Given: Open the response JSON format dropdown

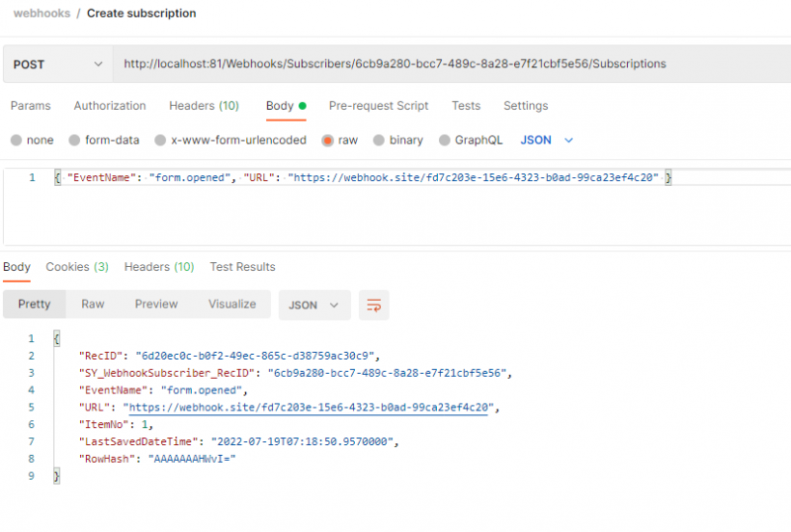Looking at the screenshot, I should coord(313,306).
